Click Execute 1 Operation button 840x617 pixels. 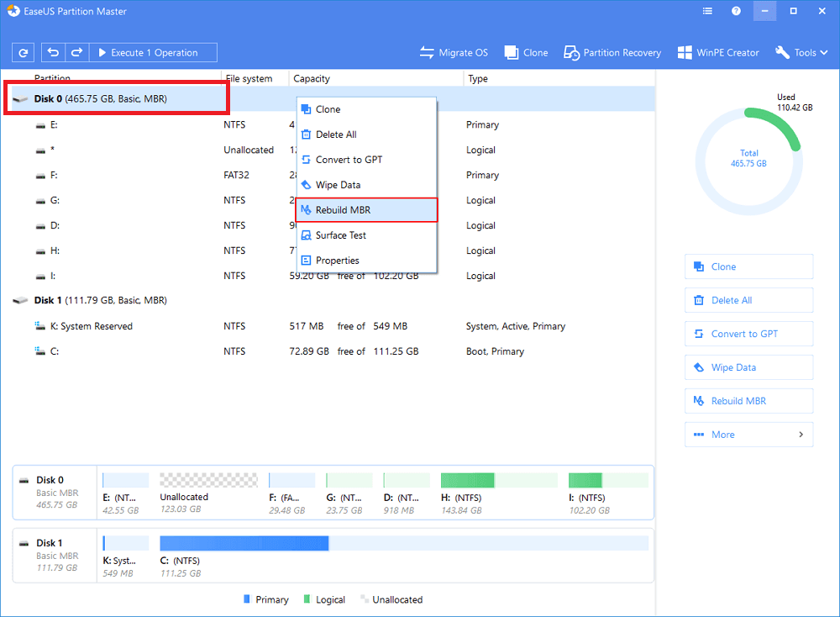153,52
